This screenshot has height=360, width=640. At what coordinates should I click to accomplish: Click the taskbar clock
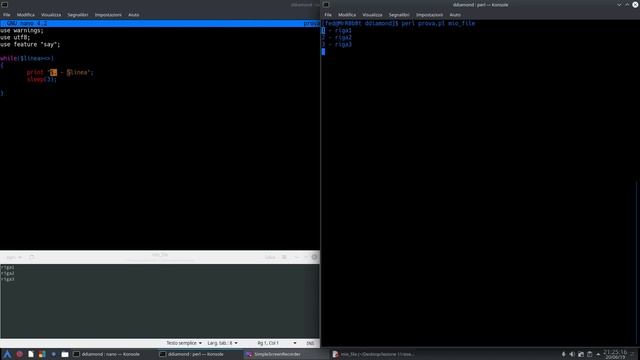click(615, 354)
